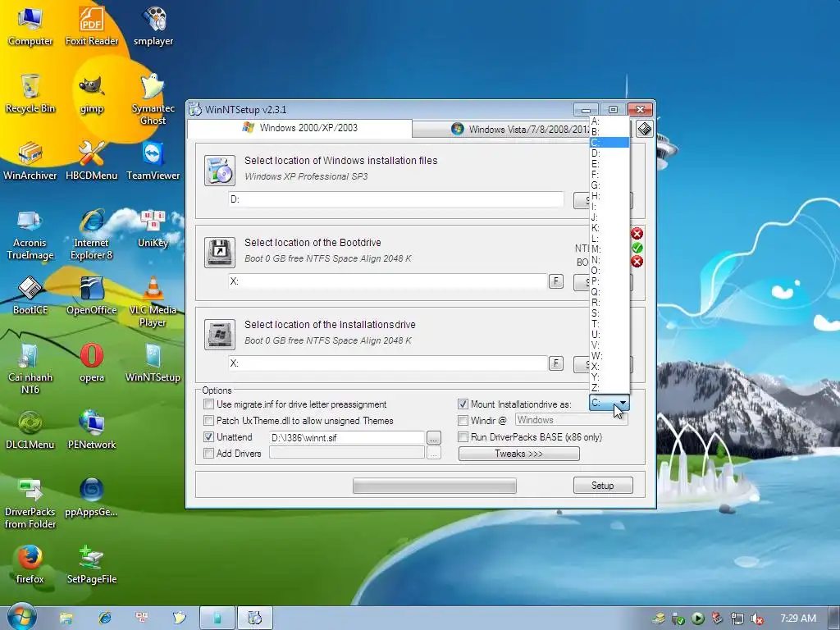
Task: Enable Use migrate.inf for drive letter preassignment
Action: pyautogui.click(x=209, y=404)
